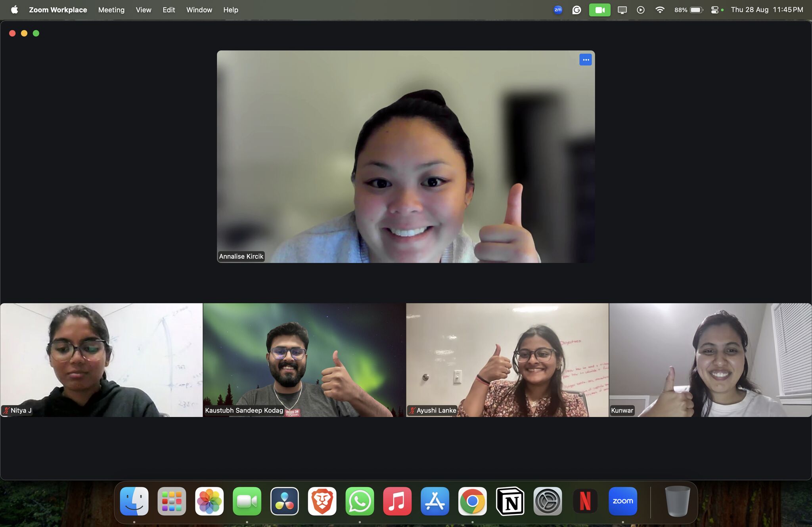Open the Meeting menu

tap(111, 10)
